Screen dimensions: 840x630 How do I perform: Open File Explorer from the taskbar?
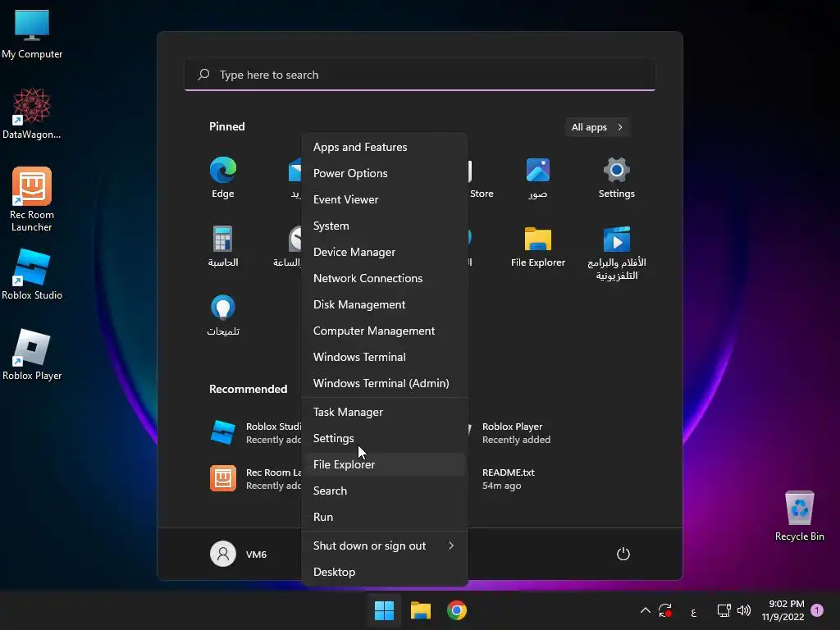[421, 610]
